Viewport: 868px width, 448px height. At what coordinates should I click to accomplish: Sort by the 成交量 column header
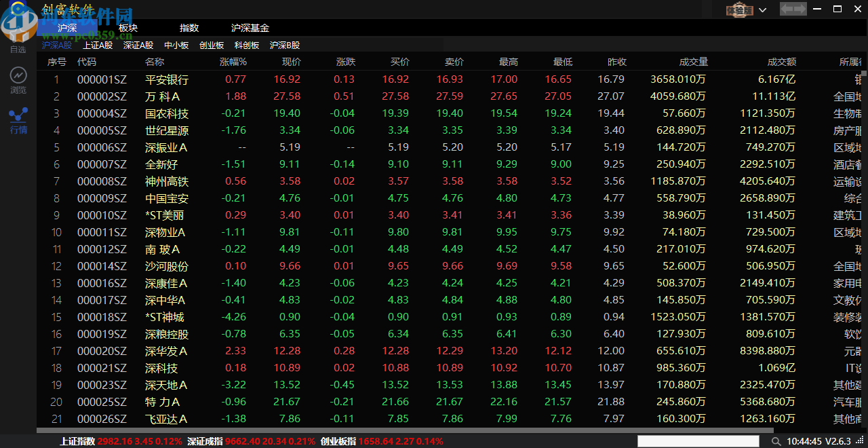694,62
